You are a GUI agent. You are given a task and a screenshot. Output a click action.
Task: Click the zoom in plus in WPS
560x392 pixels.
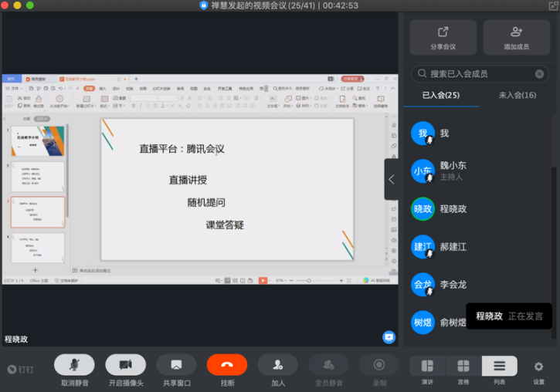(341, 281)
